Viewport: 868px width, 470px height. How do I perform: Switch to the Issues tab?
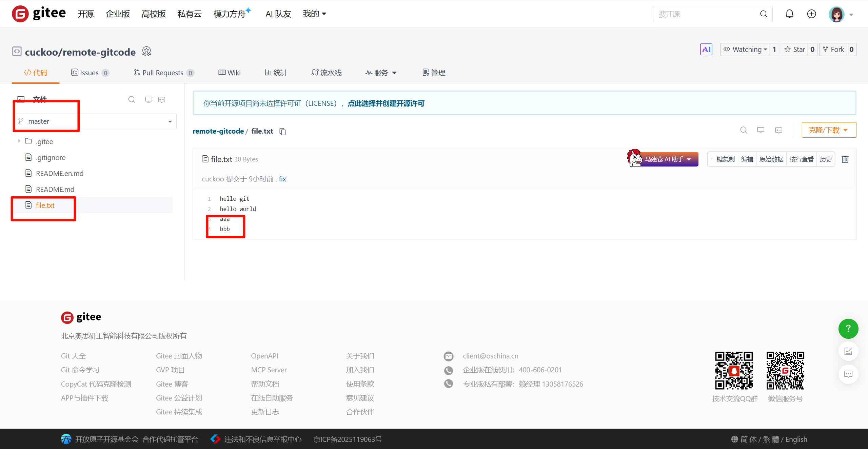[90, 73]
